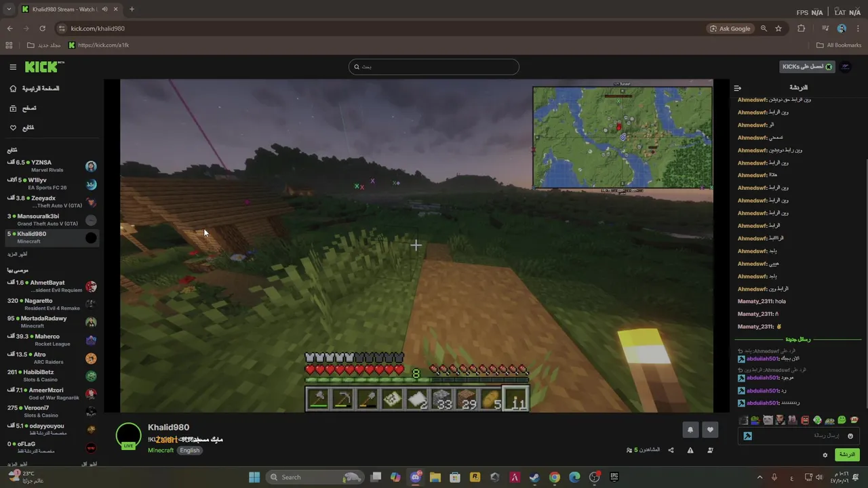
Task: Select Khalid980 channel in sidebar
Action: point(52,237)
